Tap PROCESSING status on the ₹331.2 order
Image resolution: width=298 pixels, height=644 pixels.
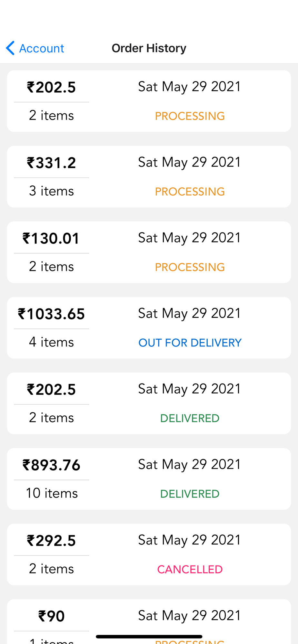(190, 192)
